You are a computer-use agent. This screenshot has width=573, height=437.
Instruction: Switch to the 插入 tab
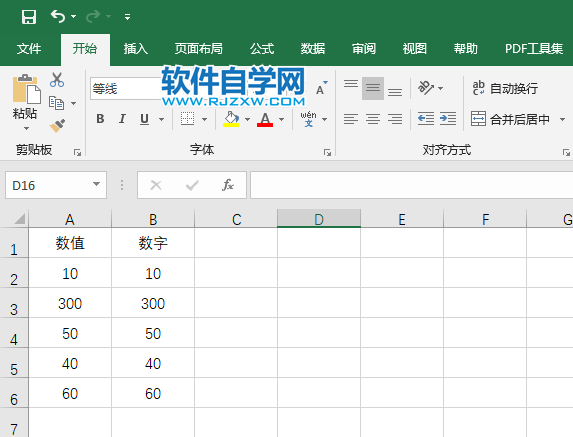tap(136, 49)
